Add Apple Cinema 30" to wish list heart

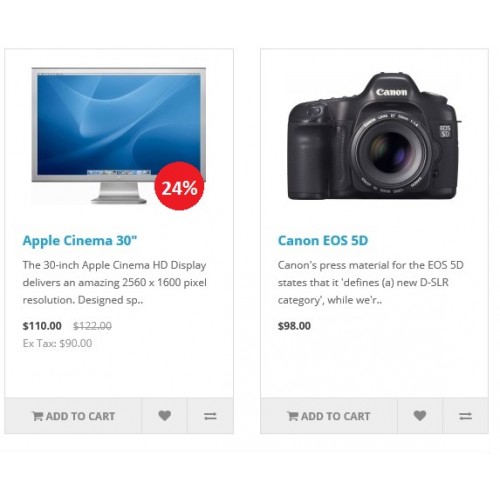point(164,416)
